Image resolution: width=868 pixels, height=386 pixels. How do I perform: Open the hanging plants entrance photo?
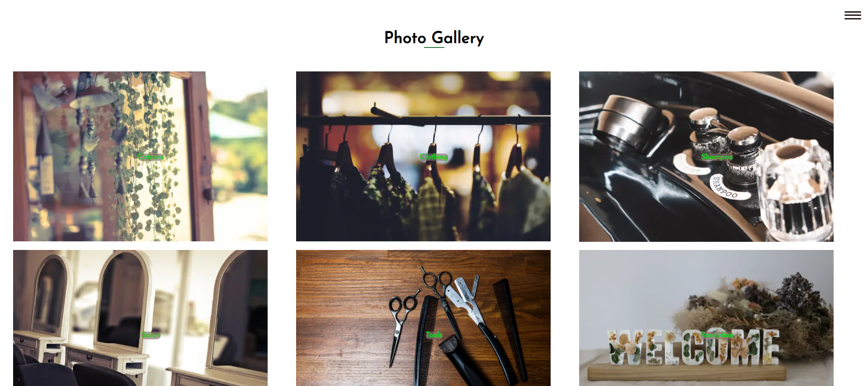point(140,156)
